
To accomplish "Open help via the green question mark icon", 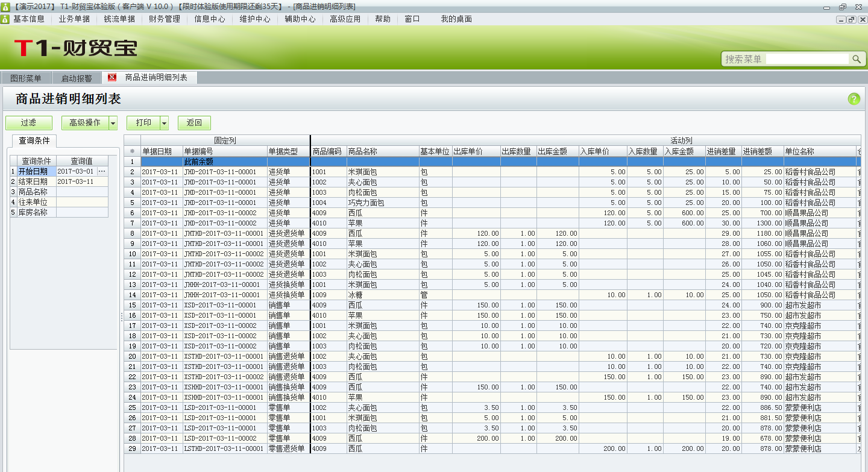I will [855, 98].
